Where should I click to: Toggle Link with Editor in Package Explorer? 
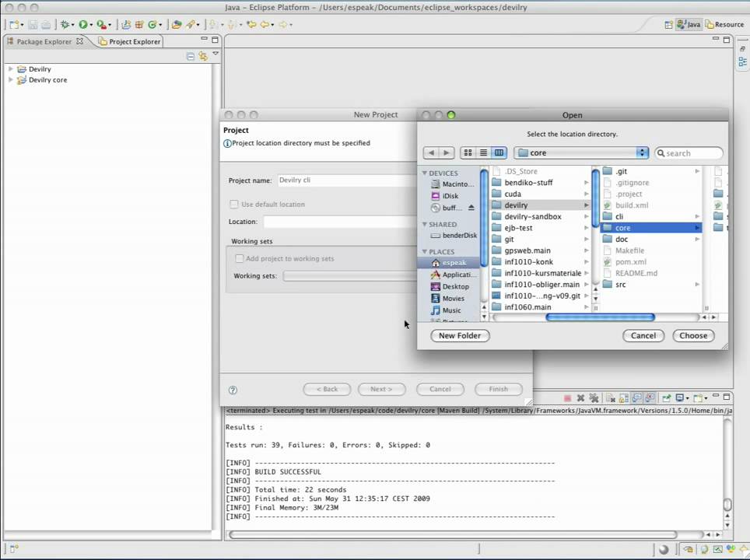coord(203,57)
